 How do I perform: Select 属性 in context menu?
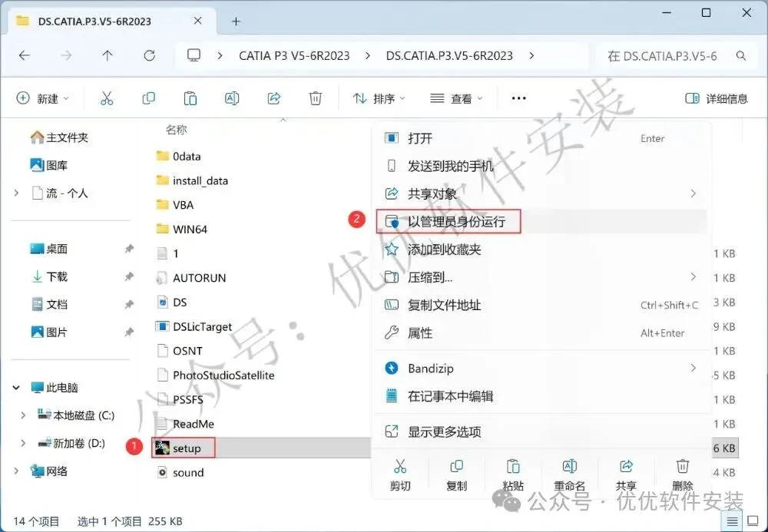541,333
